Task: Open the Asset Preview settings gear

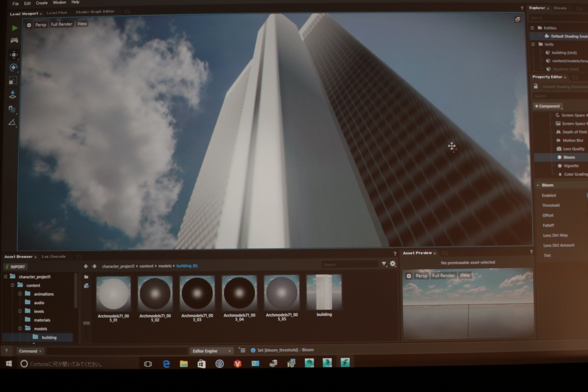Action: (409, 276)
